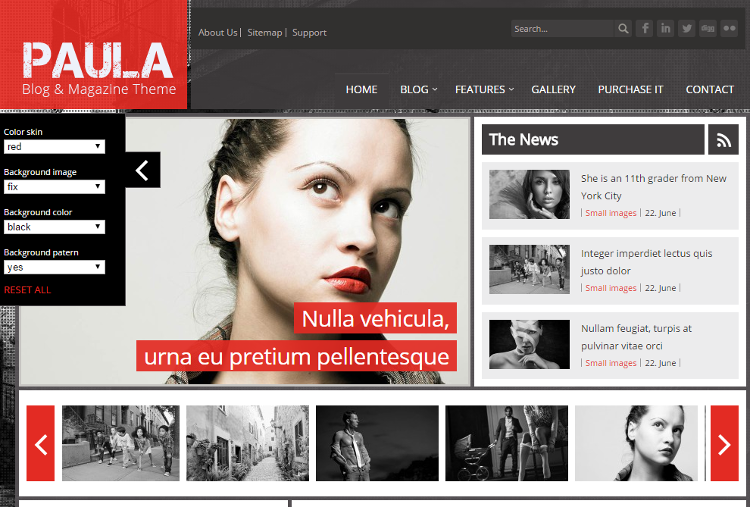This screenshot has width=750, height=507.
Task: Collapse the skin settings panel arrow
Action: [x=142, y=171]
